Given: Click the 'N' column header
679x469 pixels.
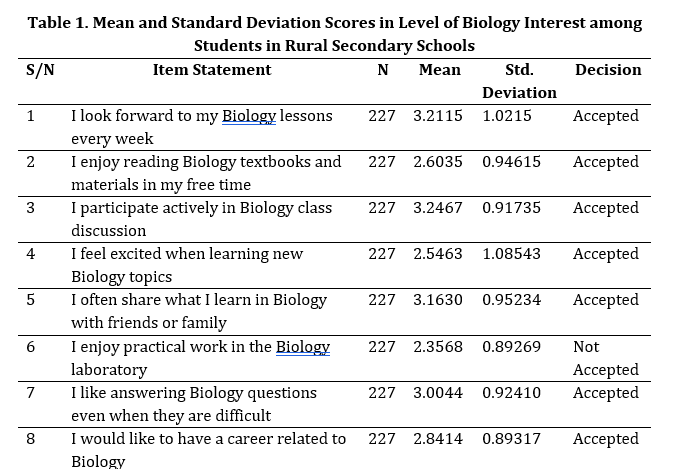Looking at the screenshot, I should (383, 70).
